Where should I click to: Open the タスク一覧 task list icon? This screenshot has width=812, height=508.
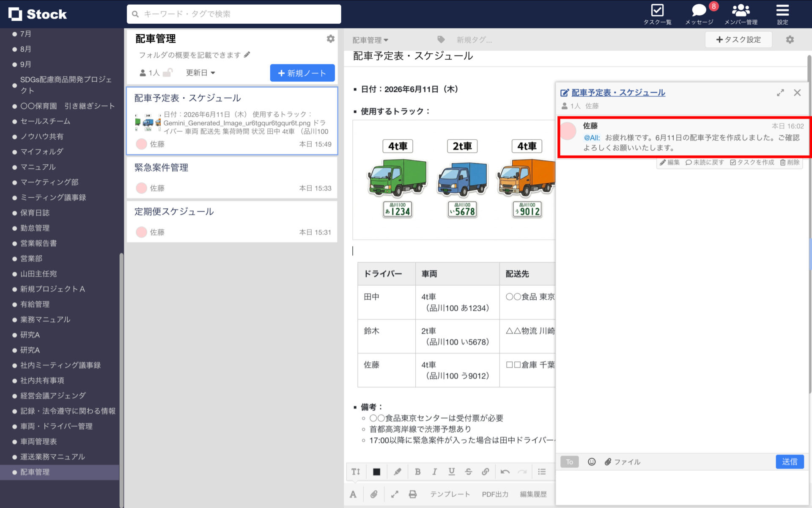tap(657, 14)
